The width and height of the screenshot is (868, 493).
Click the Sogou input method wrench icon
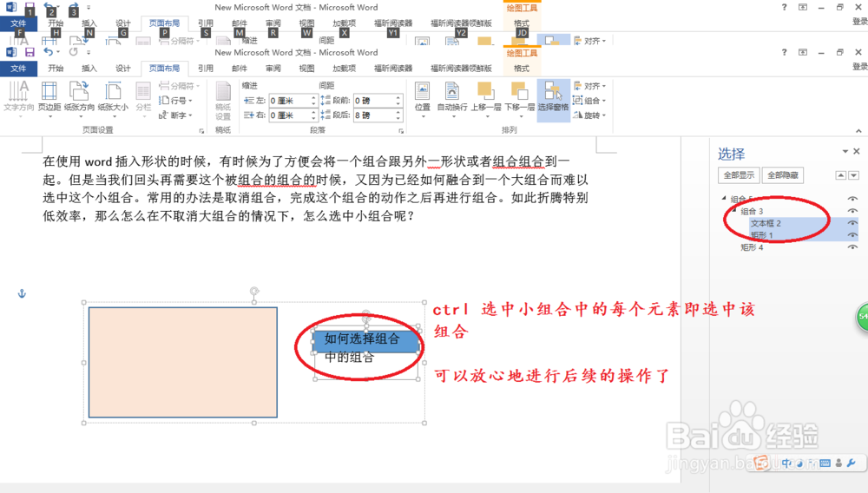[x=852, y=463]
